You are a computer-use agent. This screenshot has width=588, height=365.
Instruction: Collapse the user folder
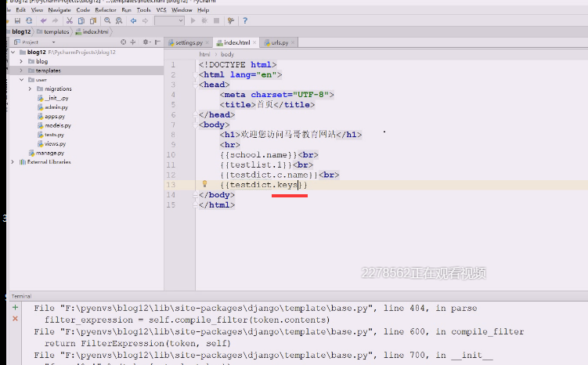21,80
